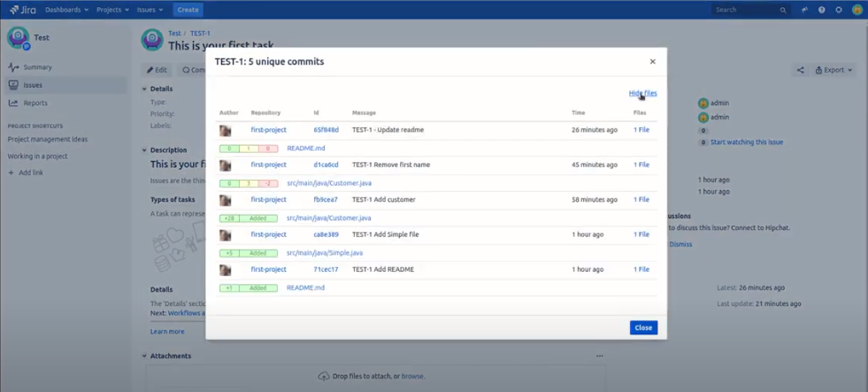Open first-project repository for Update readme commit
The height and width of the screenshot is (392, 868).
[268, 129]
